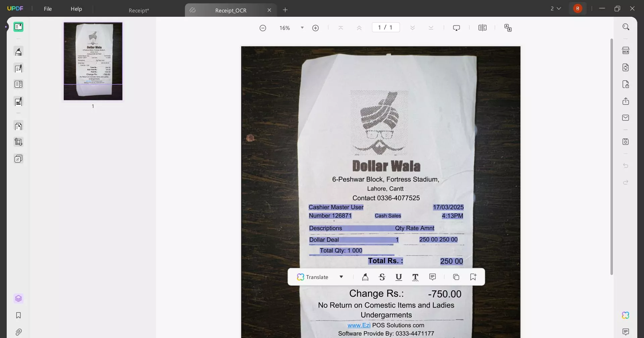Screen dimensions: 644x338
Task: Open Protect PDF lock tool
Action: (x=626, y=84)
